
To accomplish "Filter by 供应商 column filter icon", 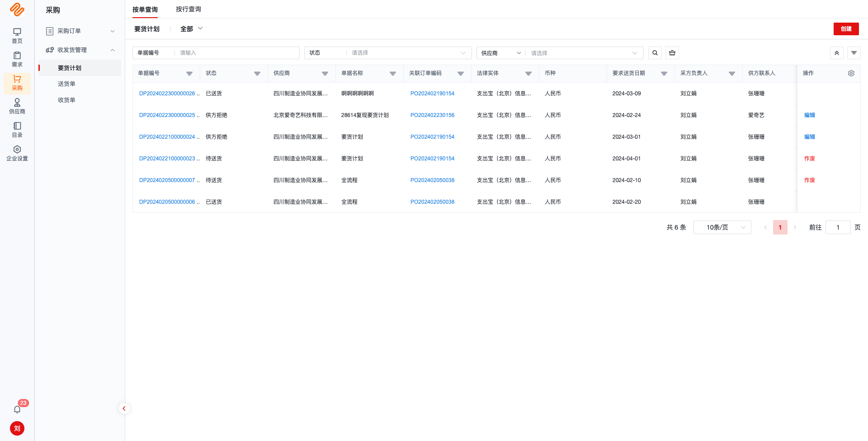I will tap(325, 74).
